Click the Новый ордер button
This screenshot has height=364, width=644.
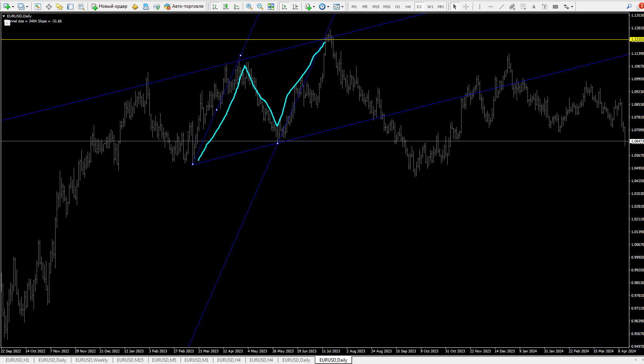(x=109, y=7)
